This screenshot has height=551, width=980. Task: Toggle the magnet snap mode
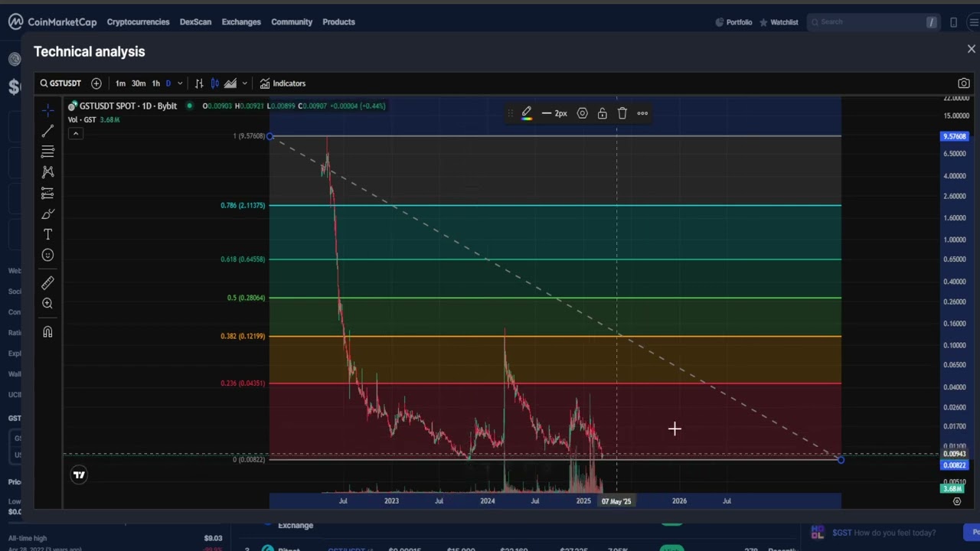(x=47, y=332)
